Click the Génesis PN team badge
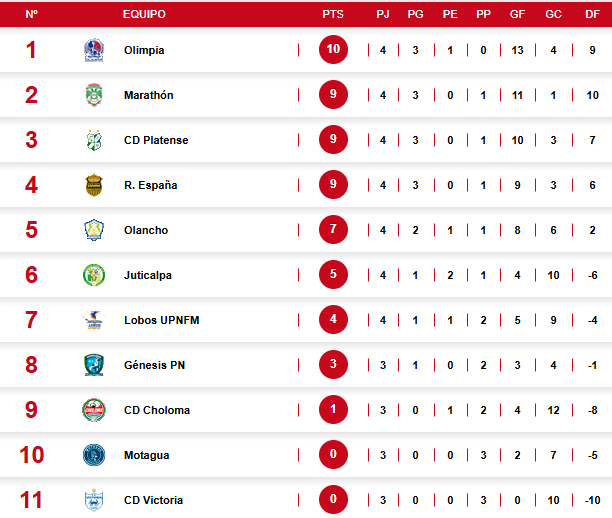612x518 pixels. click(93, 365)
